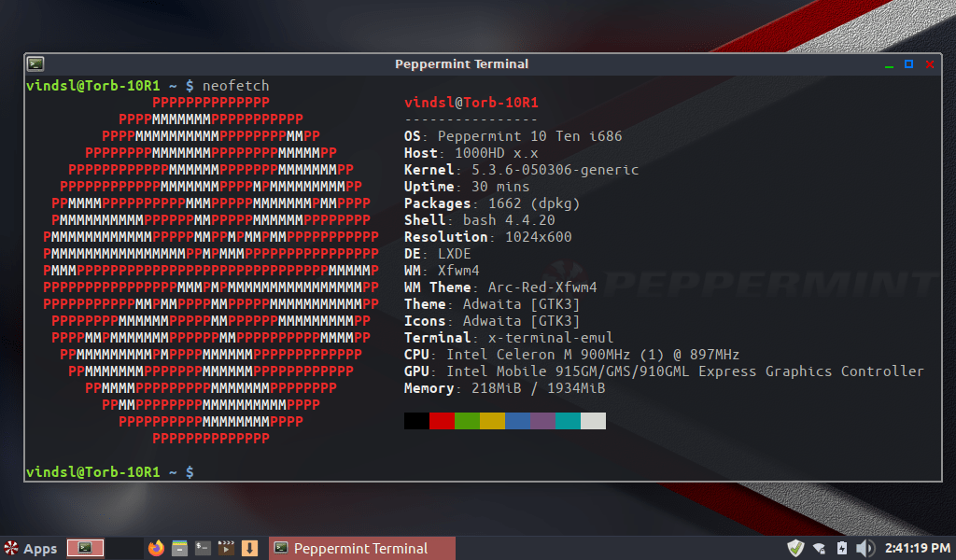The width and height of the screenshot is (956, 560).
Task: Select Peppermint Terminal taskbar button
Action: coord(362,549)
